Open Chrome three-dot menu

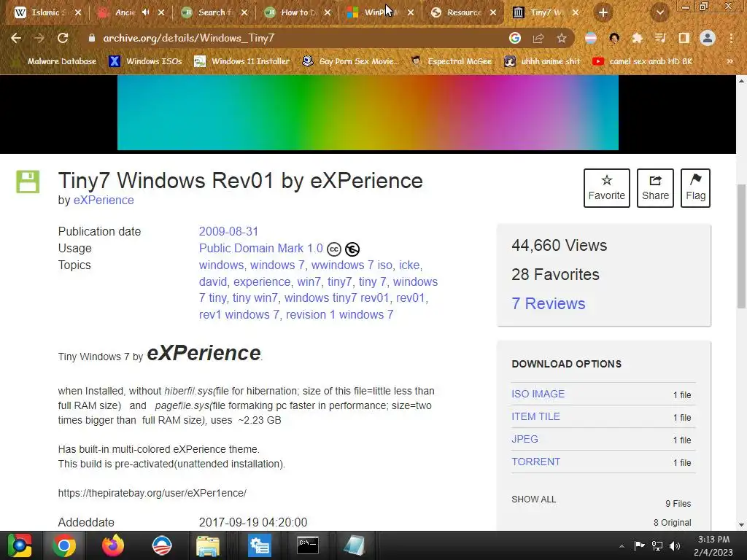pyautogui.click(x=731, y=38)
